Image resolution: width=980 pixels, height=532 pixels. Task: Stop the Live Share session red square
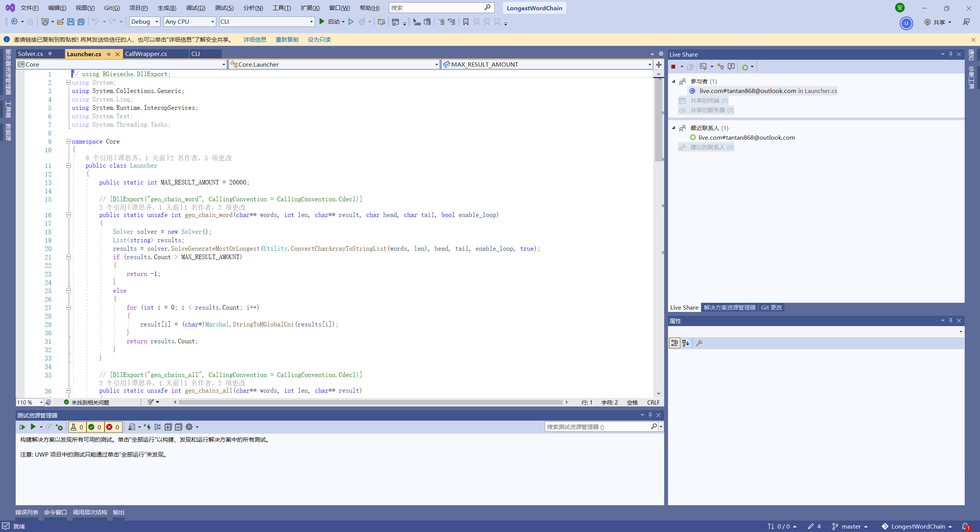point(673,67)
